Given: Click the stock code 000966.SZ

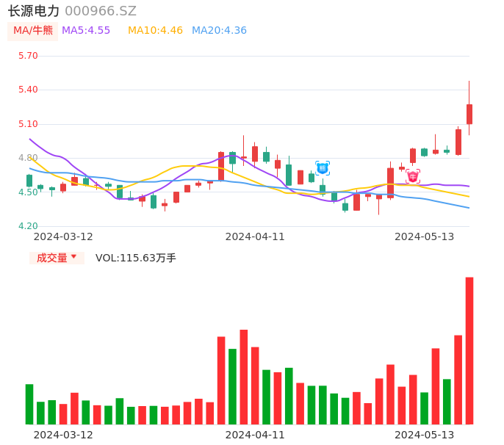Looking at the screenshot, I should point(101,11).
